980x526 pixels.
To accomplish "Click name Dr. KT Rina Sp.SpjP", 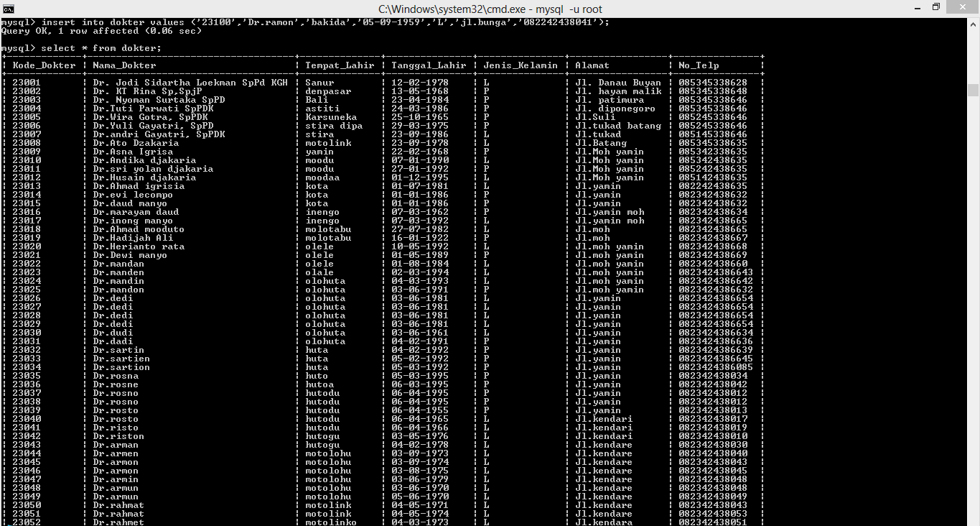I will tap(147, 91).
